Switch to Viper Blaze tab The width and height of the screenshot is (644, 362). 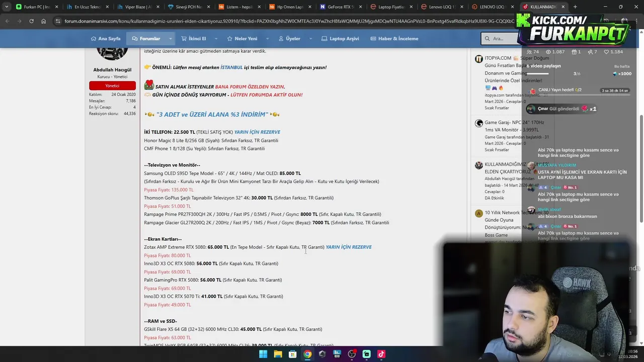pyautogui.click(x=138, y=7)
